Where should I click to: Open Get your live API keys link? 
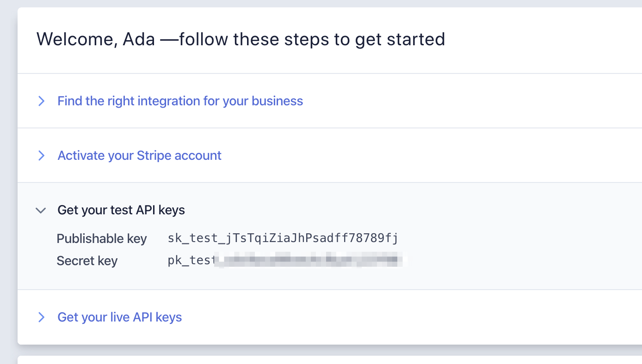[x=119, y=317]
